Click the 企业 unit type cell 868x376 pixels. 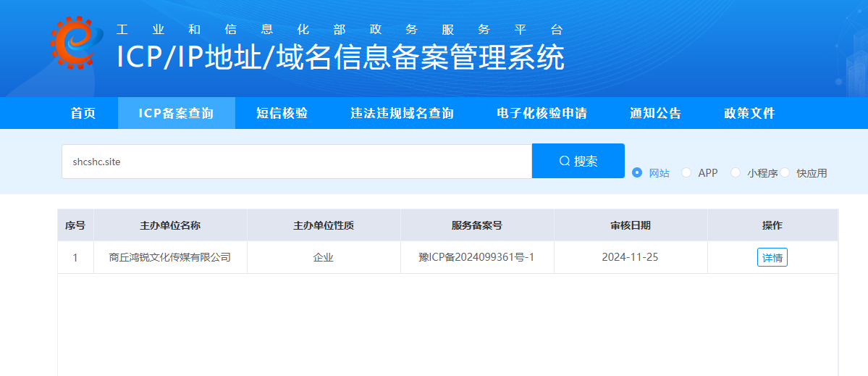pos(324,257)
